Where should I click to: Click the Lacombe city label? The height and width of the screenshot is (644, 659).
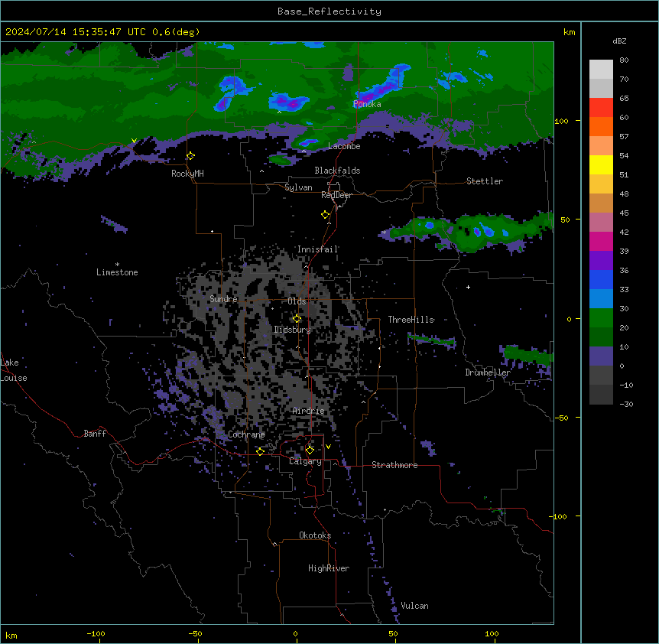344,146
